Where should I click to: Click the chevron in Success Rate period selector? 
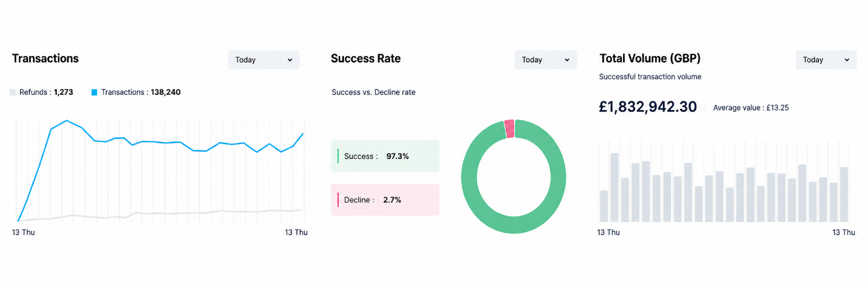pyautogui.click(x=567, y=60)
